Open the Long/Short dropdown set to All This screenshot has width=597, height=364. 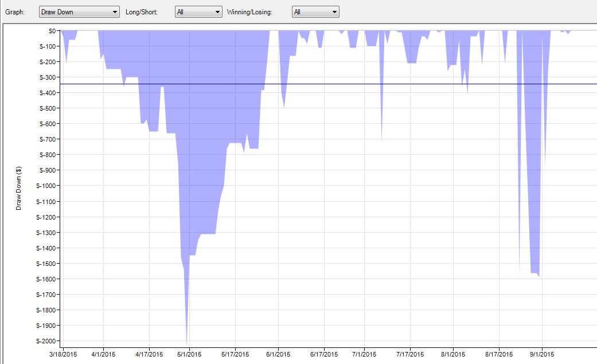198,12
